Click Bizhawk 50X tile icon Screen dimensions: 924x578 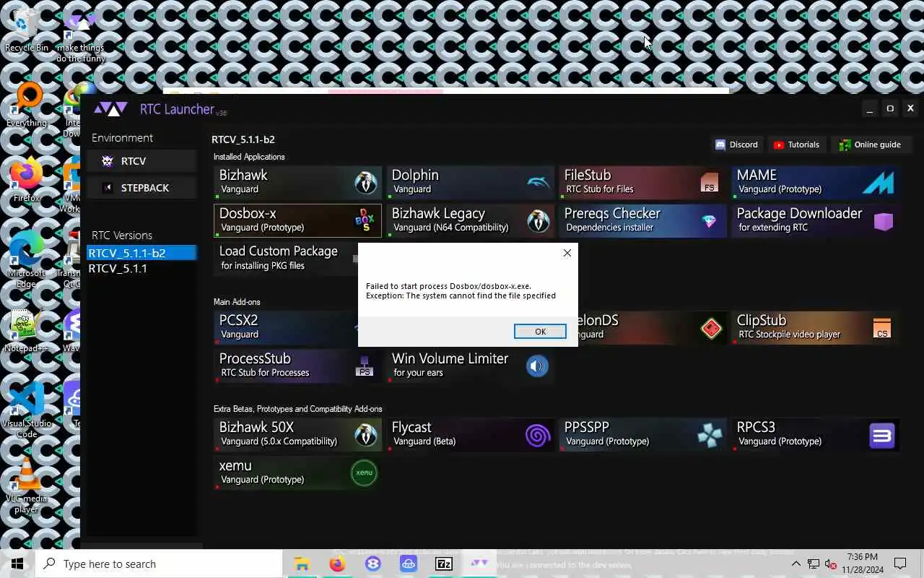366,435
